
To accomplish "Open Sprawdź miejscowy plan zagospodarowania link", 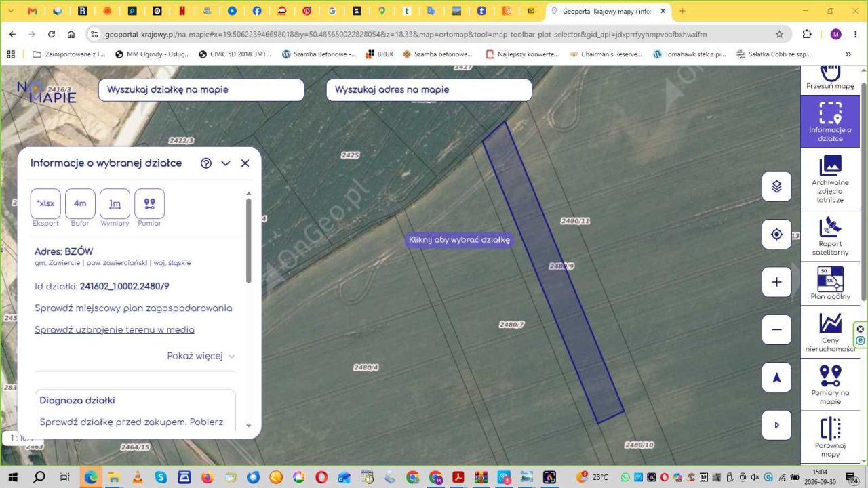I will coord(134,308).
